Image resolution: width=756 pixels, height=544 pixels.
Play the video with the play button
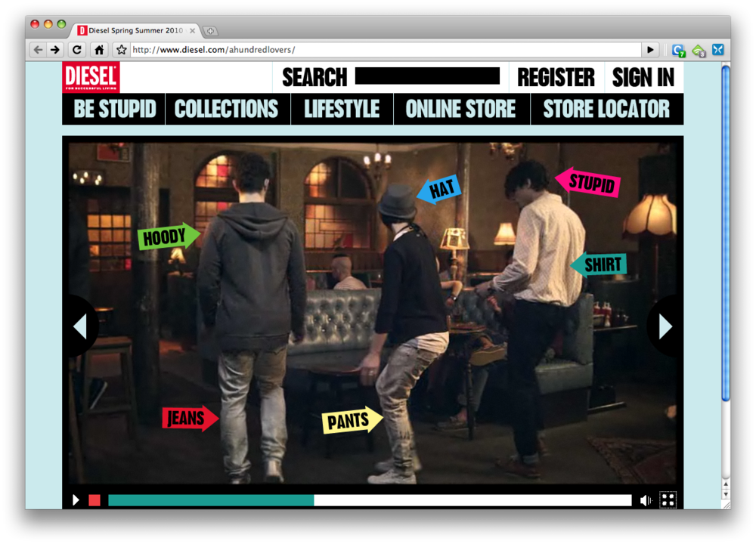[x=76, y=500]
